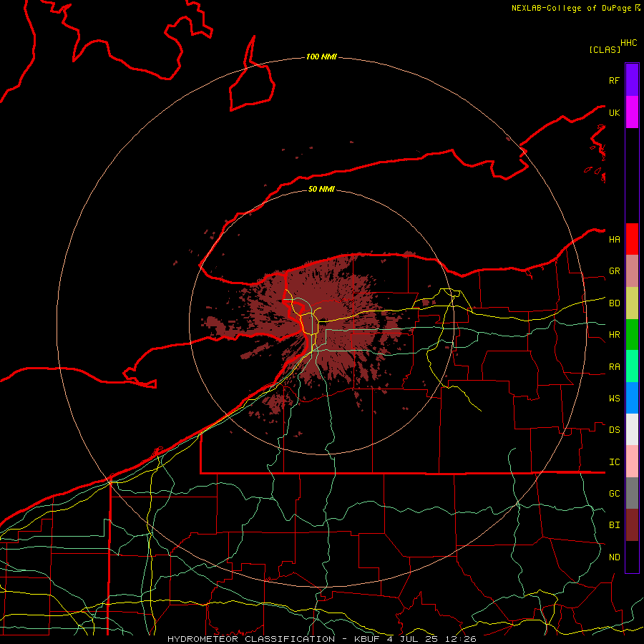Click the RF legend label
The image size is (644, 644).
[x=615, y=80]
